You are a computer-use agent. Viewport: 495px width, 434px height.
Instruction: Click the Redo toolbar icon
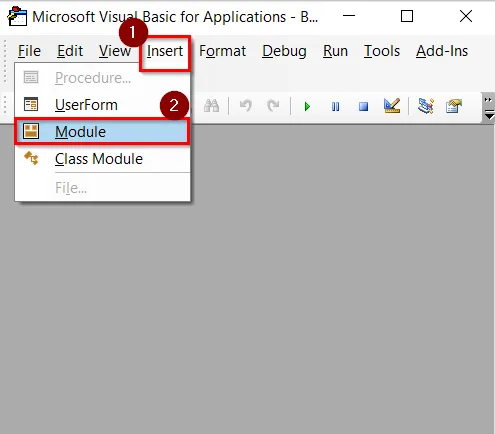(273, 106)
